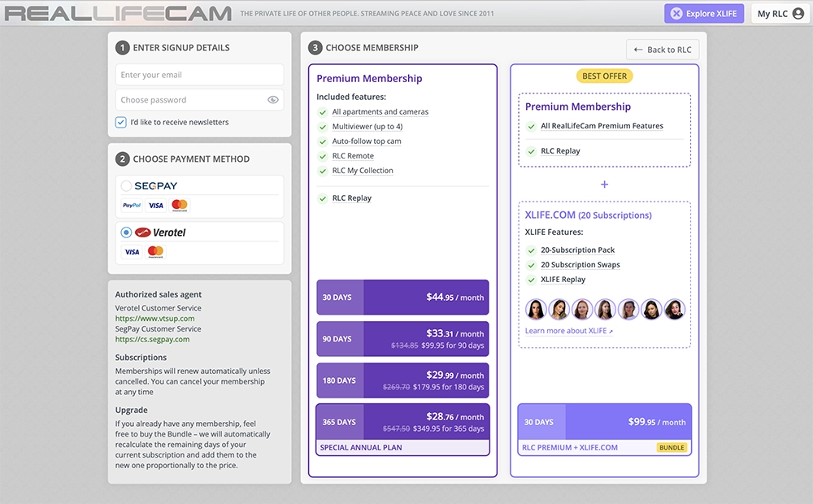813x504 pixels.
Task: Click the PayPal icon under SegPay
Action: tap(132, 206)
